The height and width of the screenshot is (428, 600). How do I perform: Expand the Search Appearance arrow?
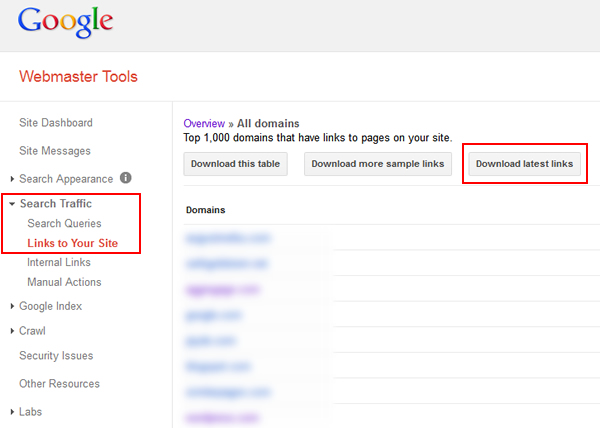(x=12, y=179)
